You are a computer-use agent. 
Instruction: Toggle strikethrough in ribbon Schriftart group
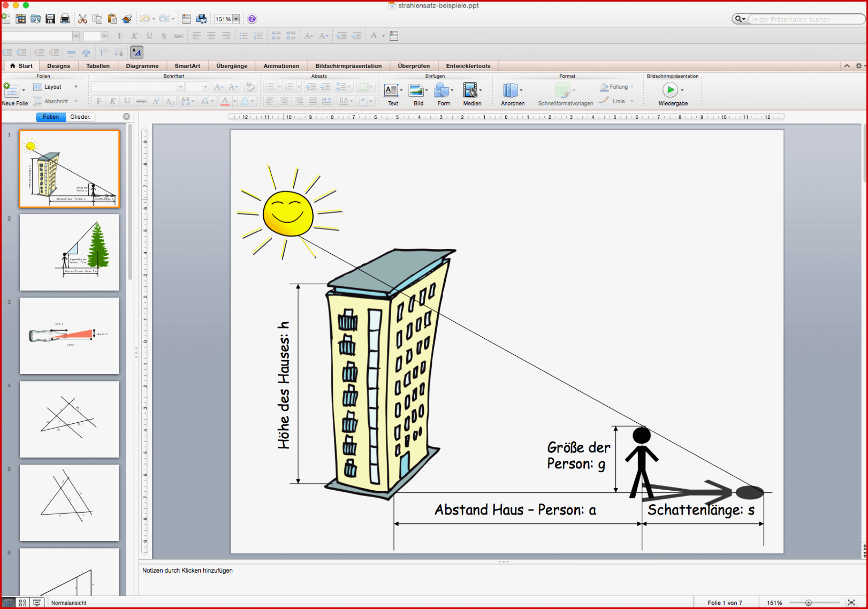(x=141, y=101)
